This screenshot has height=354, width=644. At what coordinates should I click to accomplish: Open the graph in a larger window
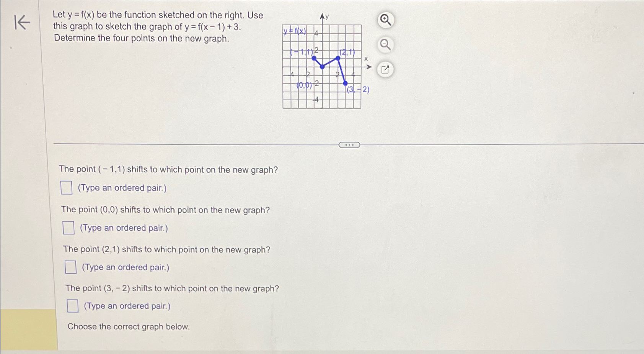[x=385, y=69]
